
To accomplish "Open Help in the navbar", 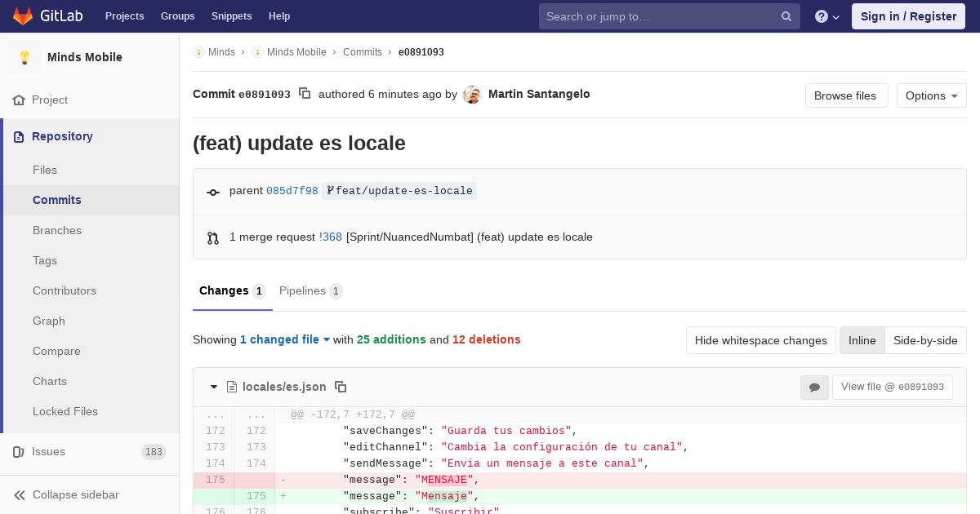I will click(x=279, y=16).
